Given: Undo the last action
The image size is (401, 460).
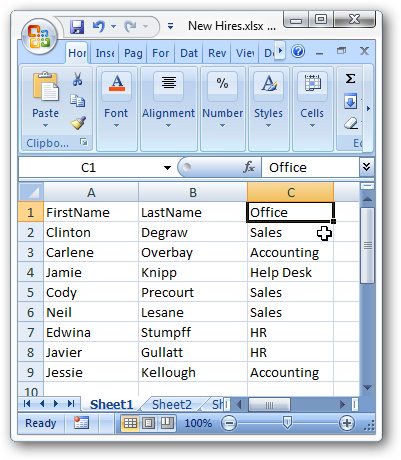Looking at the screenshot, I should pos(99,26).
